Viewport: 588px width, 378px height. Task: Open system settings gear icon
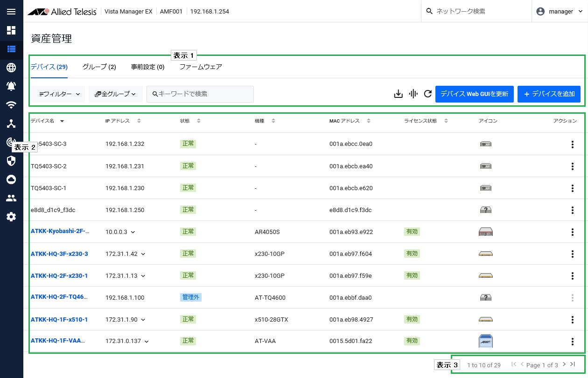(x=11, y=217)
